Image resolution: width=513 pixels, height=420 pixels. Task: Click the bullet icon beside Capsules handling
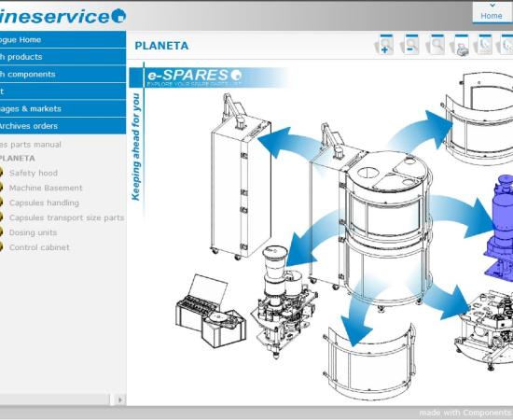1,203
